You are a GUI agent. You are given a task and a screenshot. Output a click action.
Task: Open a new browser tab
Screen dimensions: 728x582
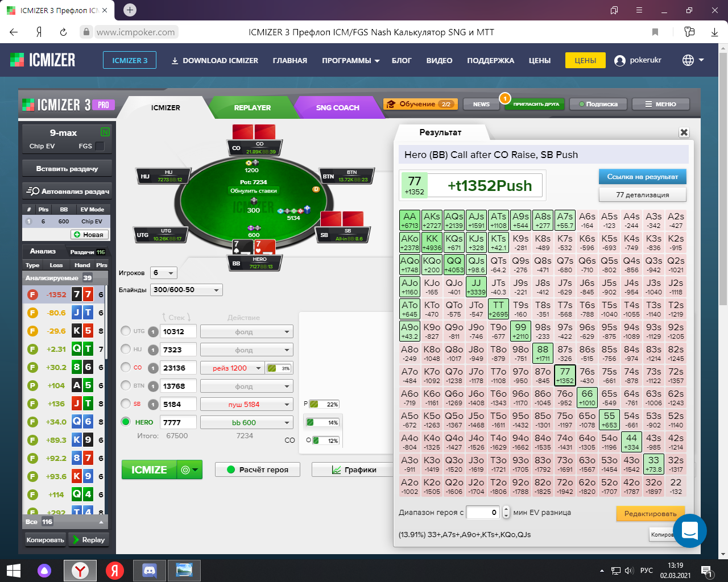pos(130,10)
